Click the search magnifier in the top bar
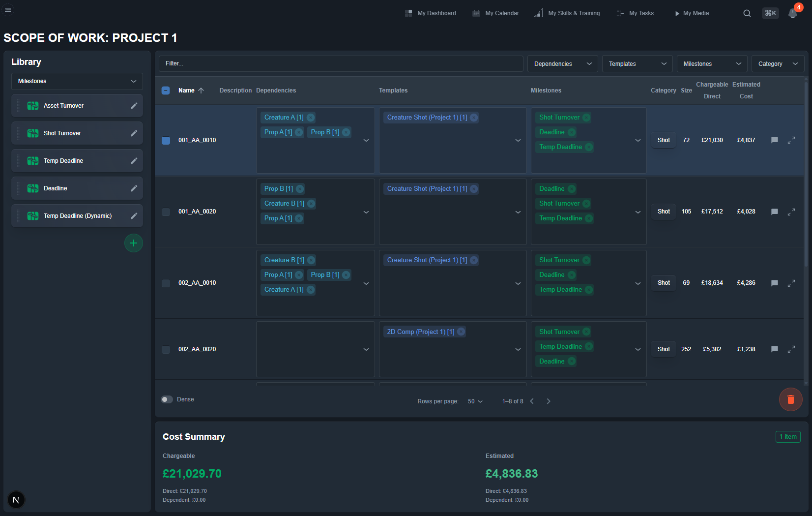Viewport: 812px width, 516px height. coord(747,13)
